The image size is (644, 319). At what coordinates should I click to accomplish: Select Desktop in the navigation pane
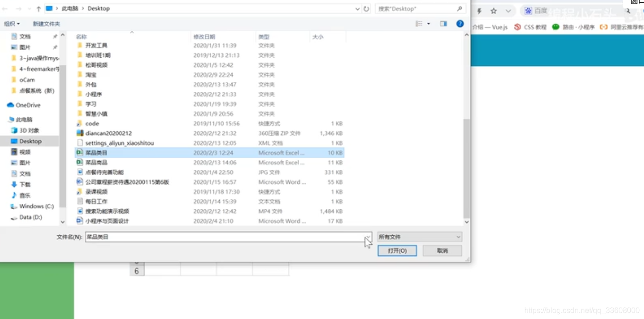30,142
